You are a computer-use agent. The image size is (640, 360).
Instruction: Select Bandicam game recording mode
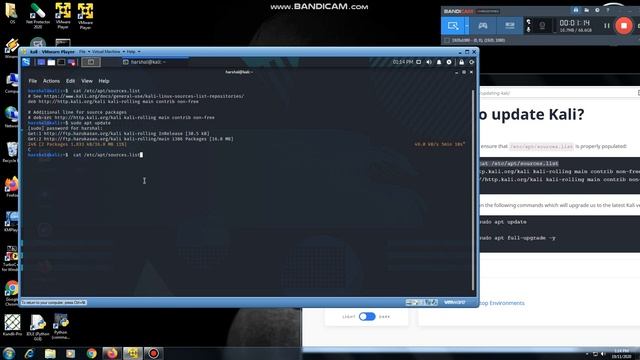482,26
